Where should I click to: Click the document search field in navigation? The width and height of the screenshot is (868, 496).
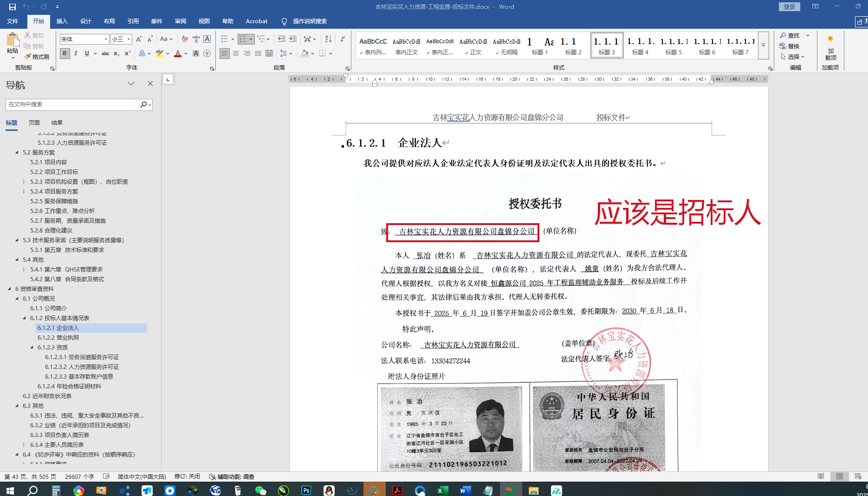point(73,104)
